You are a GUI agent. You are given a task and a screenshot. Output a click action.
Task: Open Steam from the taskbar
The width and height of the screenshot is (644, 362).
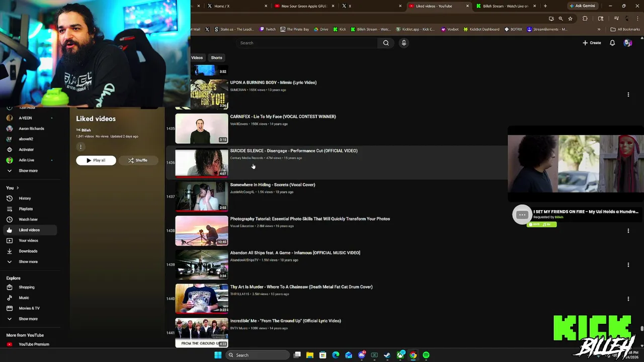[387, 355]
